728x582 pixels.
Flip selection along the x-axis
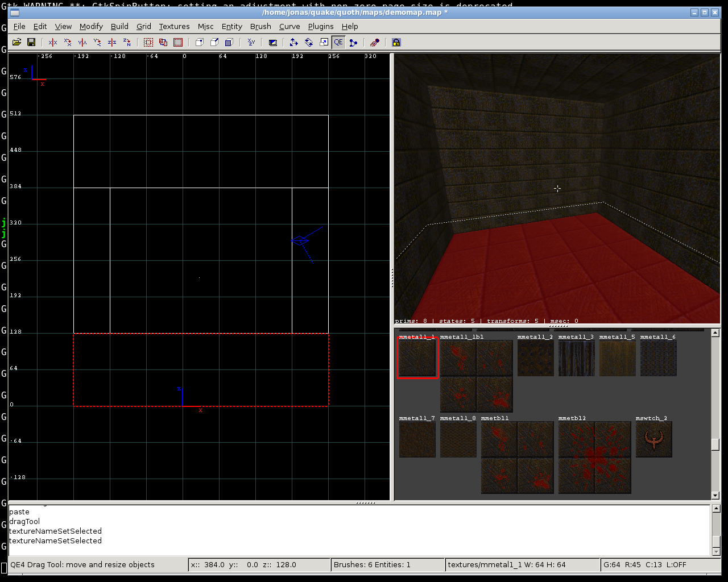point(53,42)
